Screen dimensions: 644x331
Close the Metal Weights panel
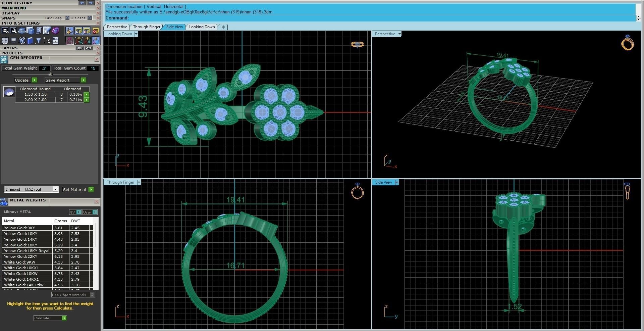pyautogui.click(x=97, y=202)
